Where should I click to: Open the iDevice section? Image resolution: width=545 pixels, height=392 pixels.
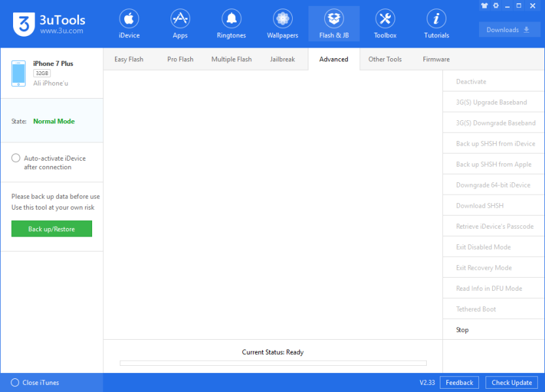click(x=129, y=24)
